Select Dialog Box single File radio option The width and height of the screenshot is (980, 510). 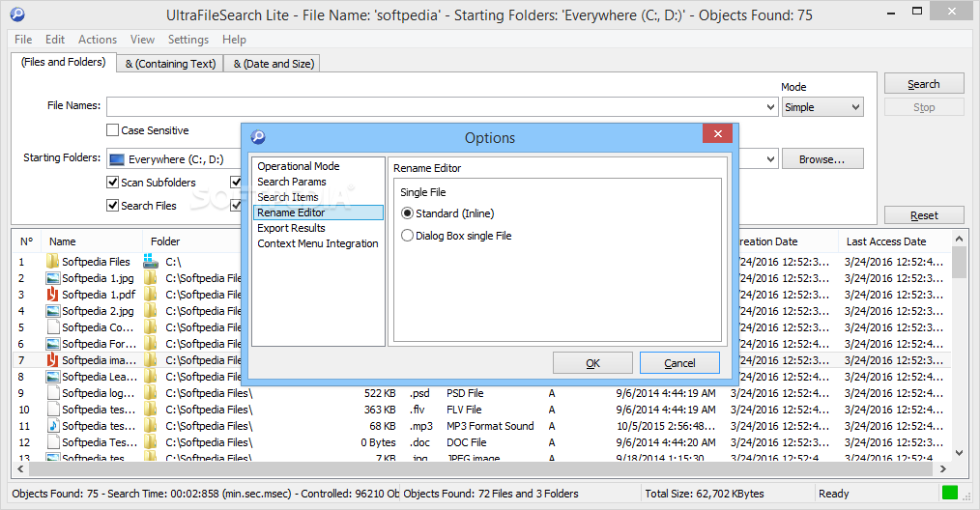tap(408, 236)
